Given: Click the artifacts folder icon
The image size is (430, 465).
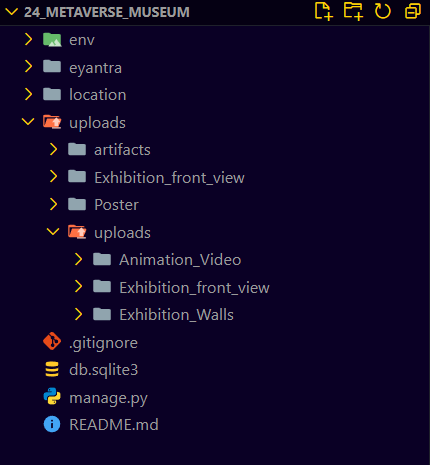Looking at the screenshot, I should [x=77, y=149].
